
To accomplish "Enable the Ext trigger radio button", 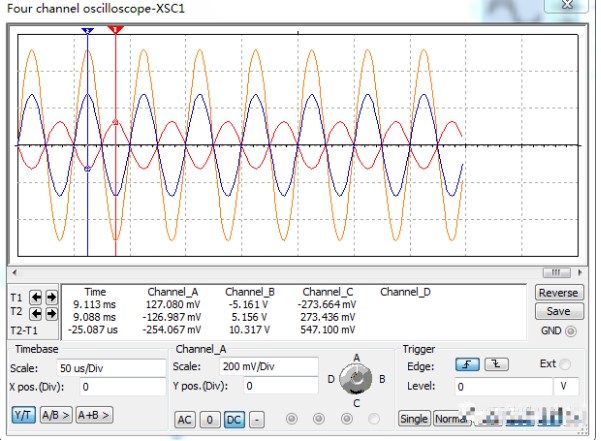I will coord(566,364).
